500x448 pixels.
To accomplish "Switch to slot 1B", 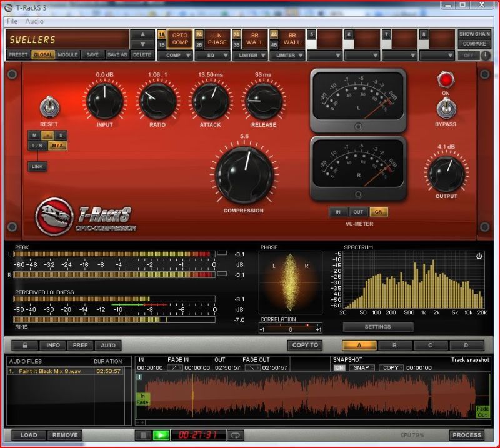I will [x=162, y=45].
